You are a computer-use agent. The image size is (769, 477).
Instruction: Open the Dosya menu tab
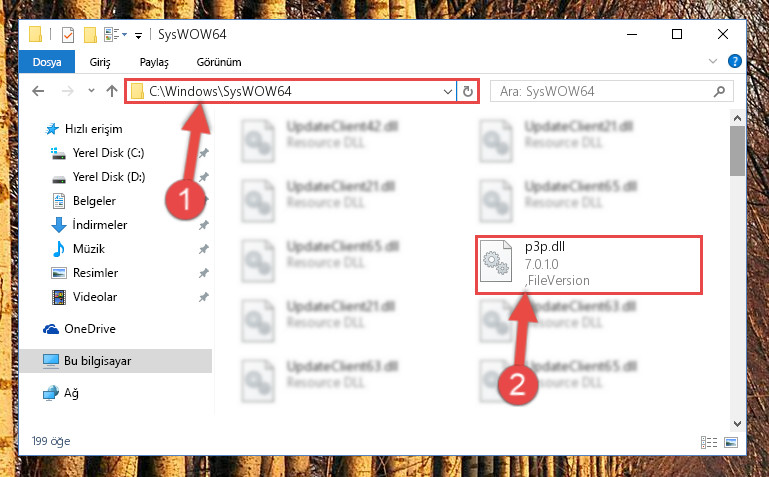coord(47,62)
